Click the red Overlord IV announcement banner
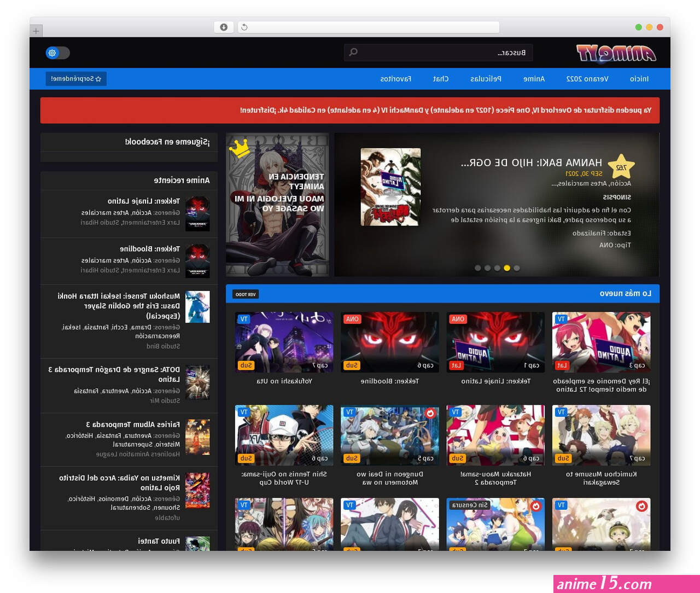Viewport: 700px width, 593px height. [x=350, y=111]
